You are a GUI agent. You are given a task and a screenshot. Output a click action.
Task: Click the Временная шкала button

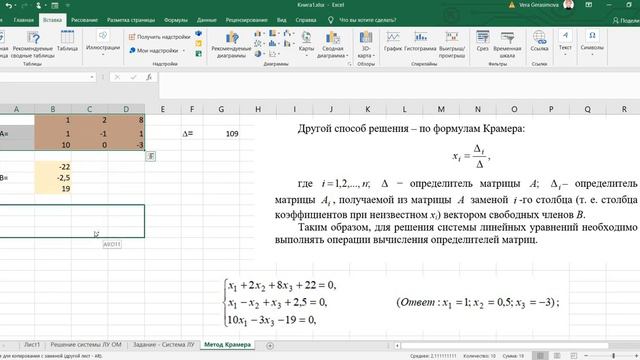pyautogui.click(x=507, y=44)
